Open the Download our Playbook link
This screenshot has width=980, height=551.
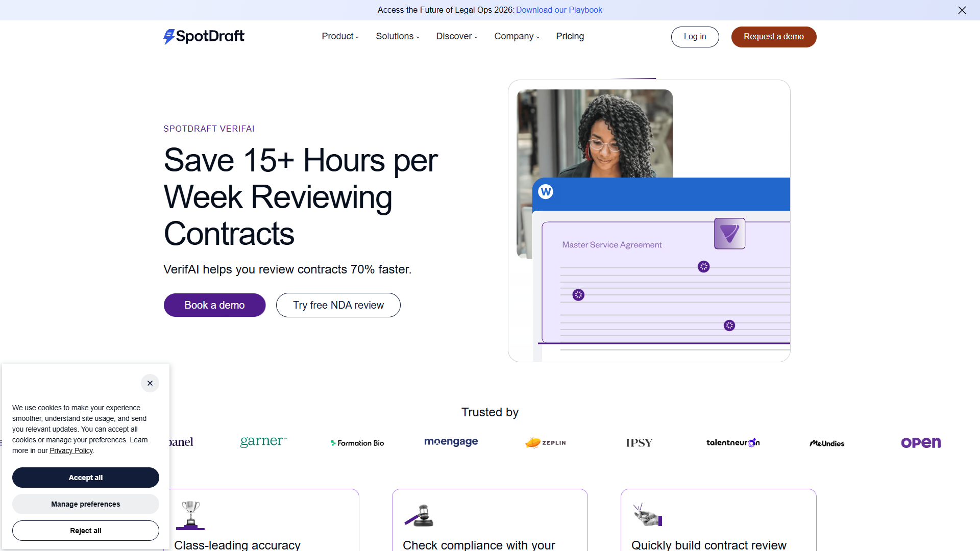559,10
